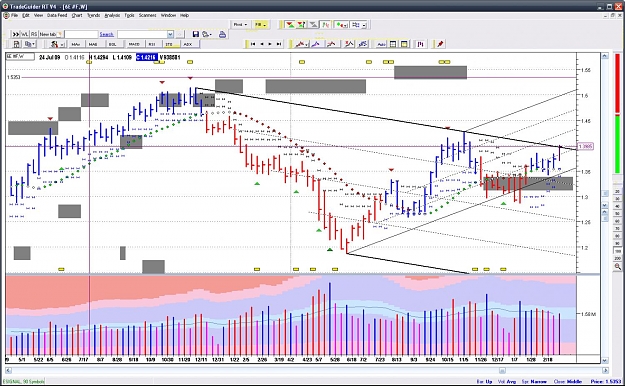Open the File menu
Image resolution: width=625 pixels, height=386 pixels.
point(14,15)
